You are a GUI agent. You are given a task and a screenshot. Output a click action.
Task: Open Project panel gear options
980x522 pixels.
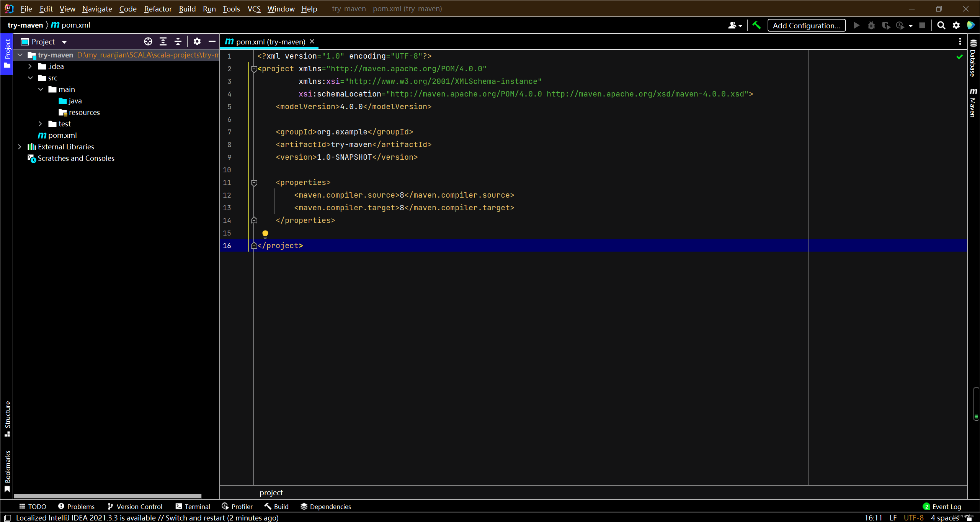tap(197, 41)
